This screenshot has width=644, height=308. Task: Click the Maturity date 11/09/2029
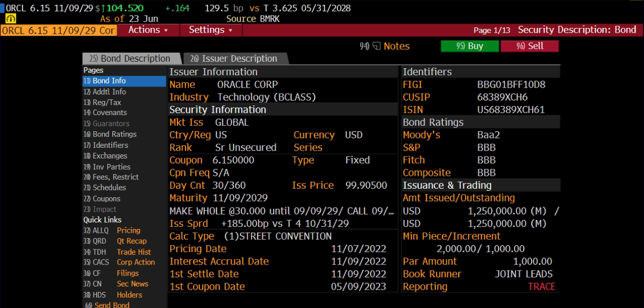pos(240,198)
